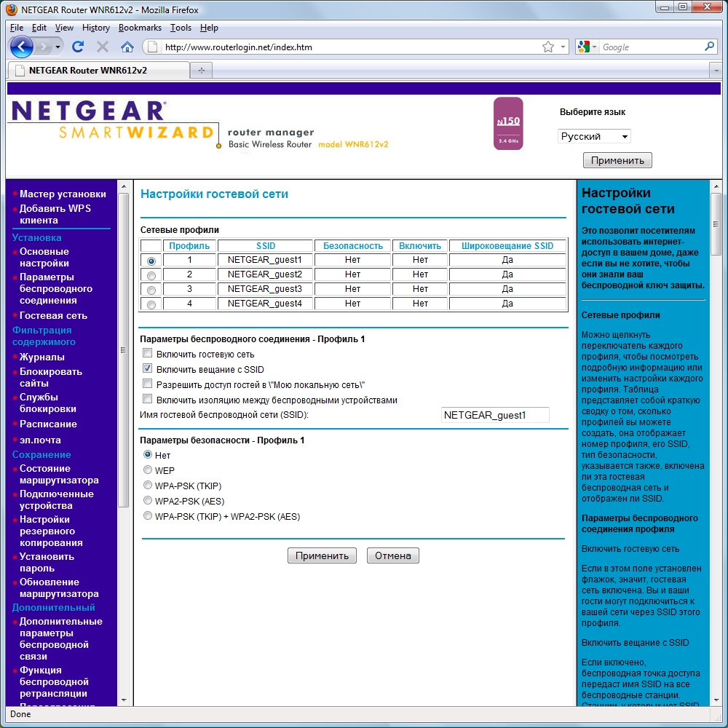Enable the Включить гостевую сеть checkbox
Viewport: 728px width, 728px height.
pos(148,353)
